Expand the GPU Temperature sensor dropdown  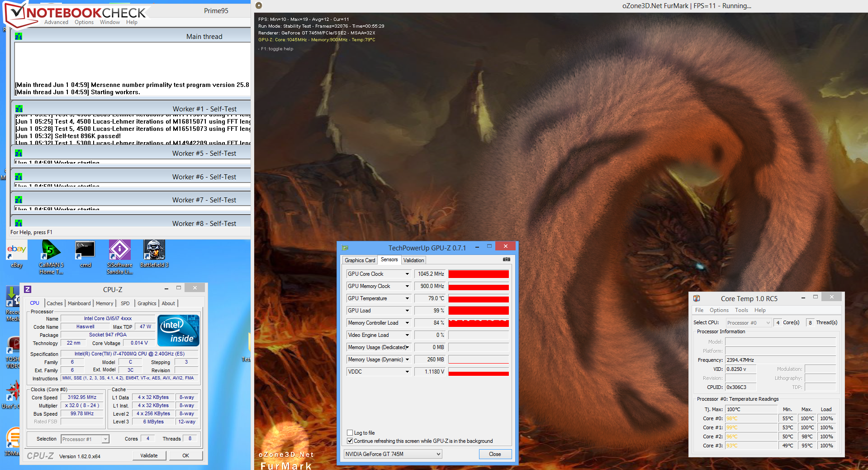point(407,298)
